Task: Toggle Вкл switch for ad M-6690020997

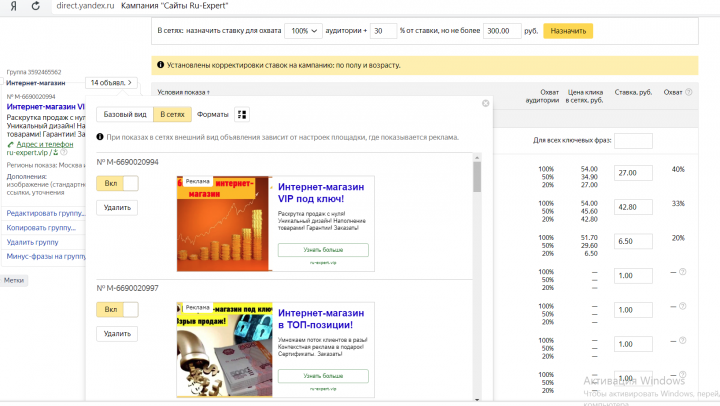Action: [117, 310]
